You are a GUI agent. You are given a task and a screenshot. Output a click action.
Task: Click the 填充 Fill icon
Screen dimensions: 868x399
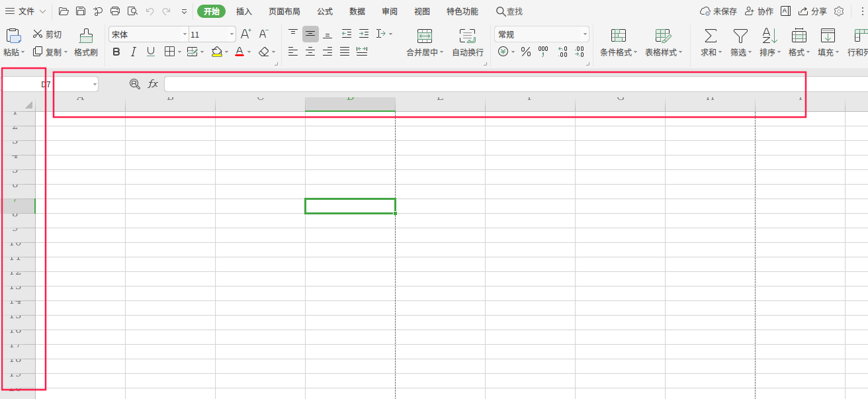tap(828, 36)
